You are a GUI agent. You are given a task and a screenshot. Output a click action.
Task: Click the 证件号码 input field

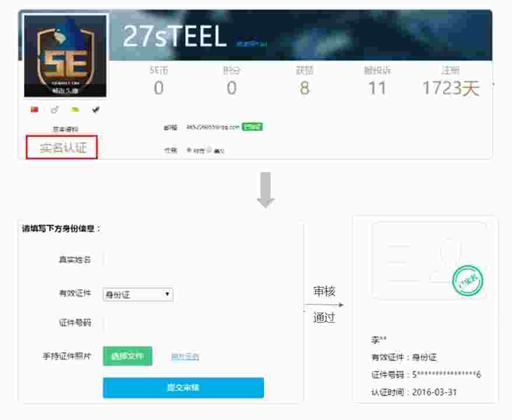click(183, 323)
